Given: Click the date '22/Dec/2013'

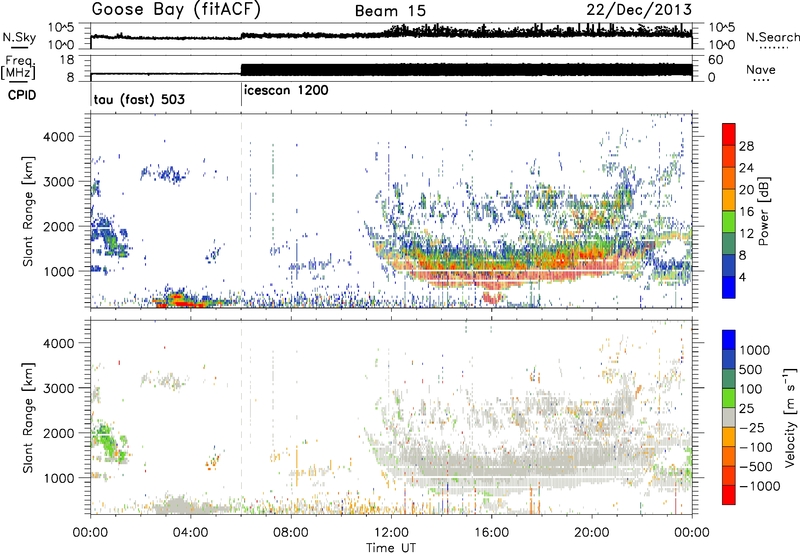Looking at the screenshot, I should pyautogui.click(x=639, y=10).
